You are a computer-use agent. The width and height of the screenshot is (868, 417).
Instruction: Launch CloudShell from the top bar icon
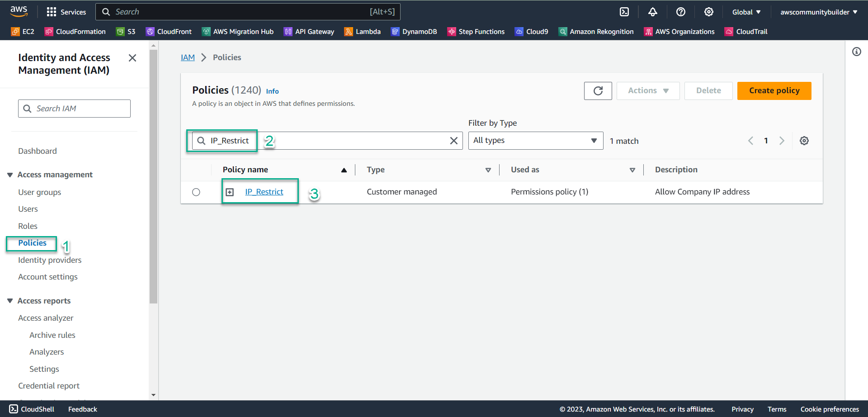pos(624,12)
